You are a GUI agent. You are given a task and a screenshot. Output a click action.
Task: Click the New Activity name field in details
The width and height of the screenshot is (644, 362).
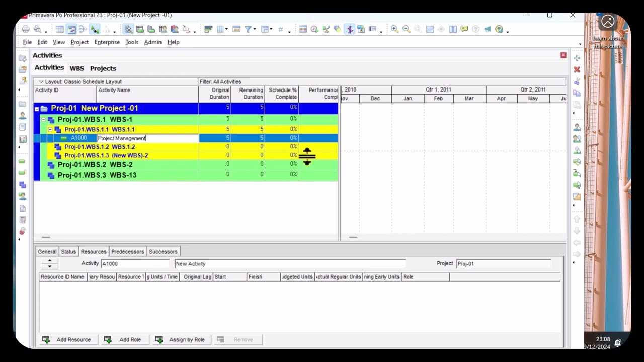coord(290,264)
